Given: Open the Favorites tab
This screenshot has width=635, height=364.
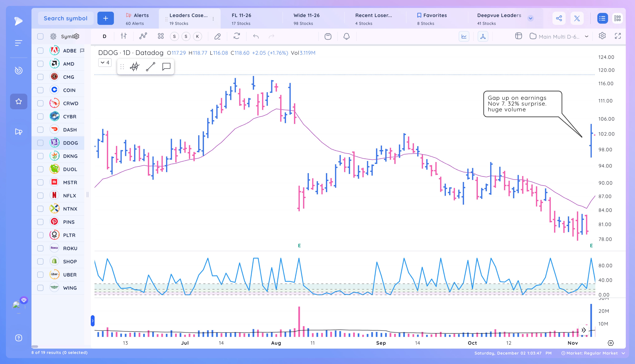Looking at the screenshot, I should (432, 19).
